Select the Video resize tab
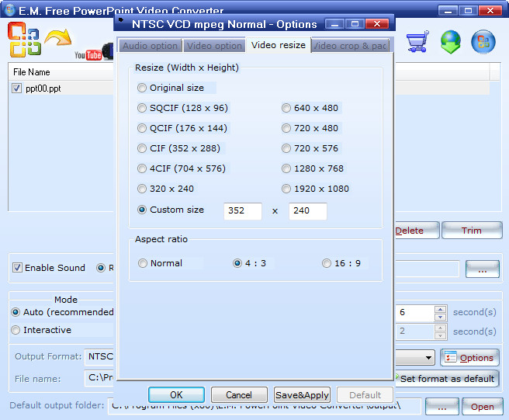The image size is (509, 420). 279,45
